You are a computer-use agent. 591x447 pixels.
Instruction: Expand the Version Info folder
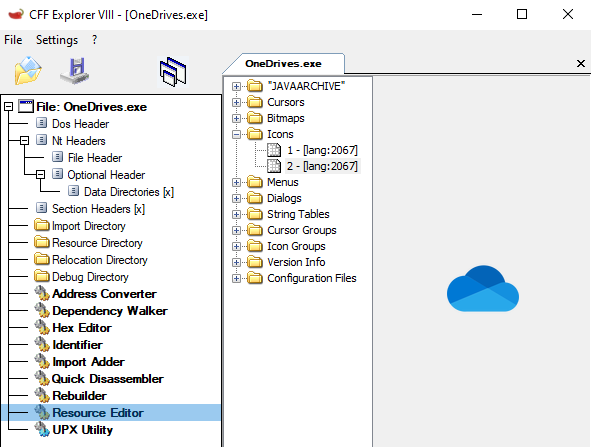coord(236,262)
